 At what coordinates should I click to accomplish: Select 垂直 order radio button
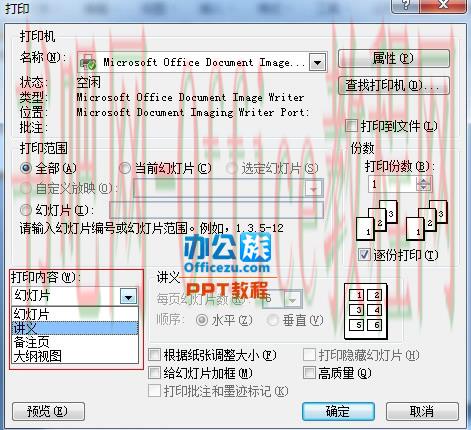273,320
